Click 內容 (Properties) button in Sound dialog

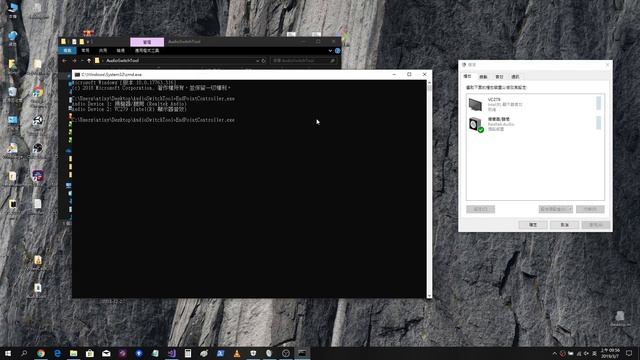[x=590, y=209]
